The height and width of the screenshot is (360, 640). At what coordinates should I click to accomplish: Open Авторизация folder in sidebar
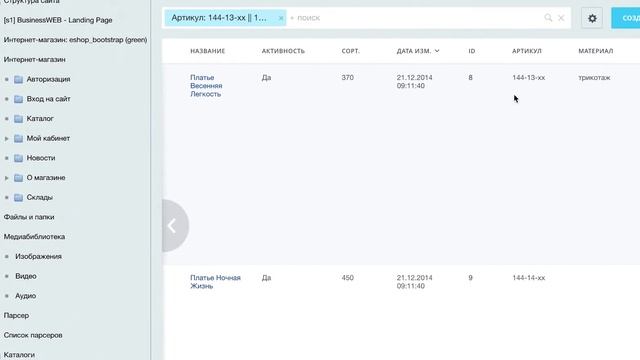click(48, 79)
